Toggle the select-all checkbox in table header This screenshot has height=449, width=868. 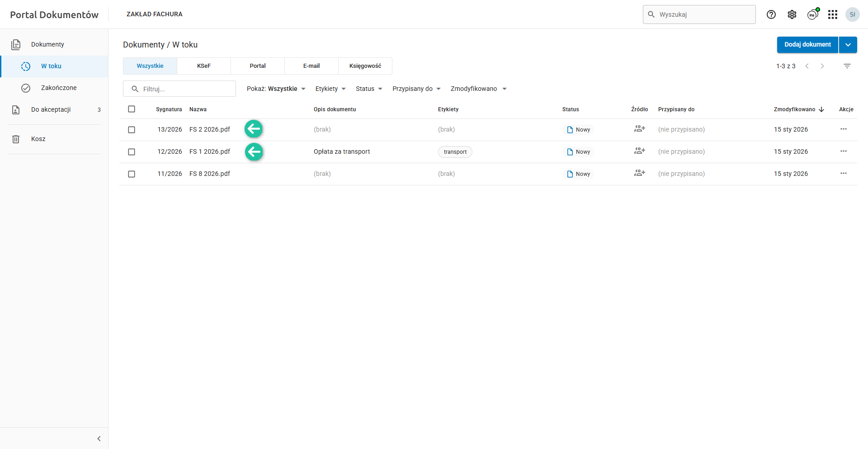click(x=132, y=109)
